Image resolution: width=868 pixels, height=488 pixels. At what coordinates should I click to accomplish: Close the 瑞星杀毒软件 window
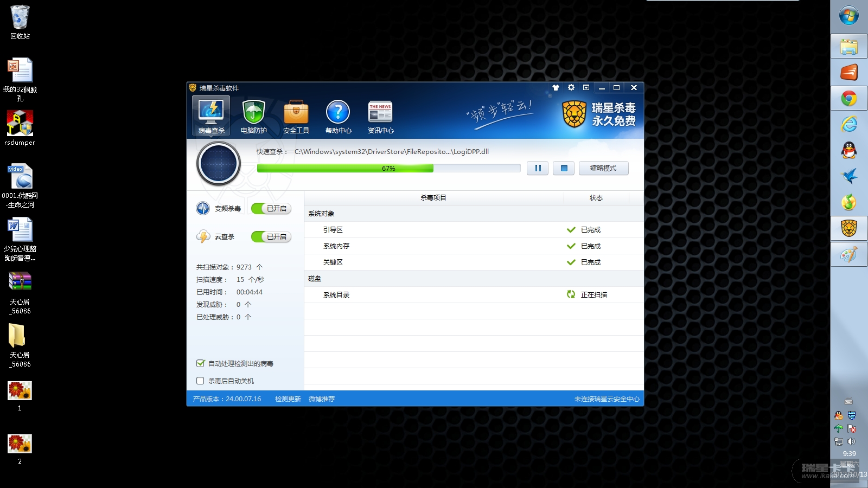[x=634, y=87]
